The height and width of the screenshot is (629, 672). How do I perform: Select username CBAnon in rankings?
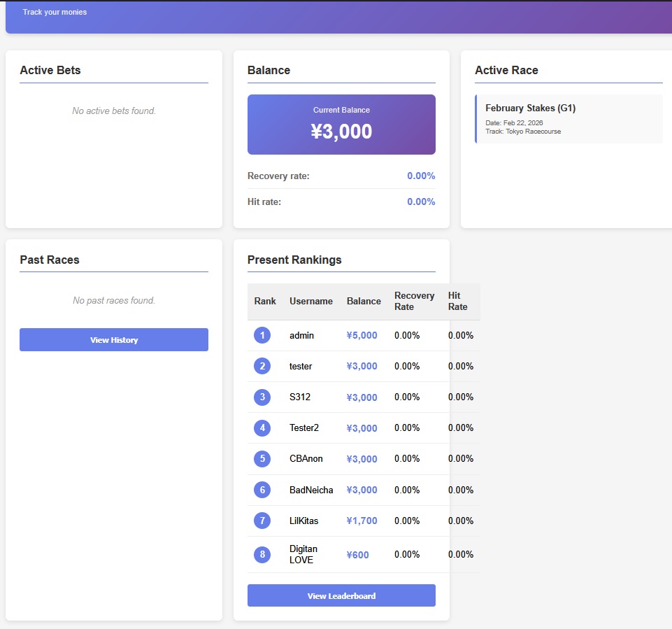[x=306, y=459]
